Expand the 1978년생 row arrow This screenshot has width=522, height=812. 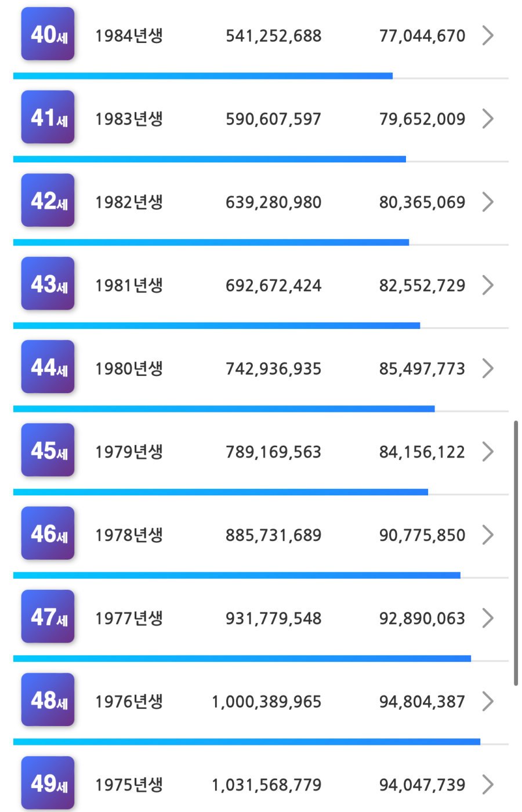pyautogui.click(x=488, y=535)
